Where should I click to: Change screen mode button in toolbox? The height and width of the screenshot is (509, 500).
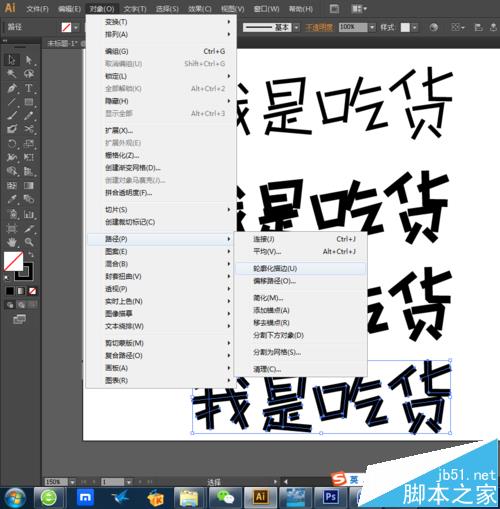pyautogui.click(x=19, y=319)
